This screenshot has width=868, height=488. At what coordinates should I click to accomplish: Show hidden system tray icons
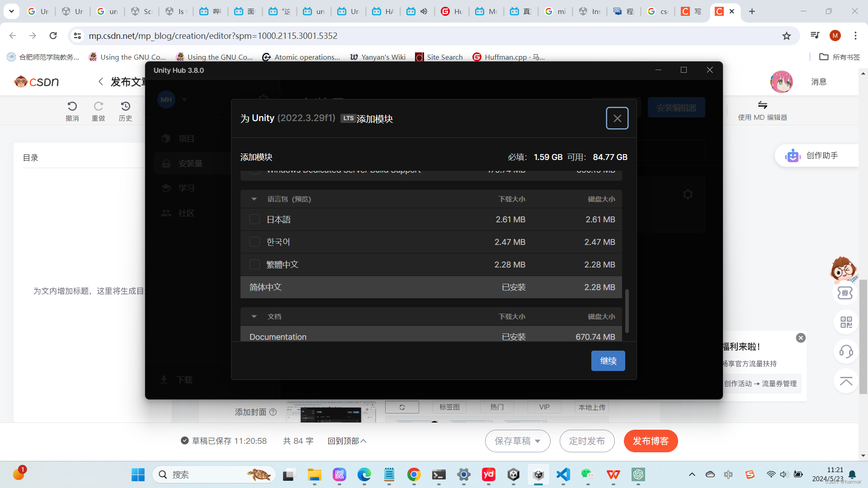point(692,475)
